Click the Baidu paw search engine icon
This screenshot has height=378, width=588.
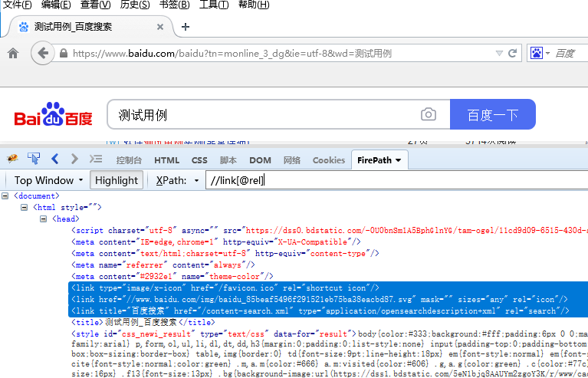537,53
